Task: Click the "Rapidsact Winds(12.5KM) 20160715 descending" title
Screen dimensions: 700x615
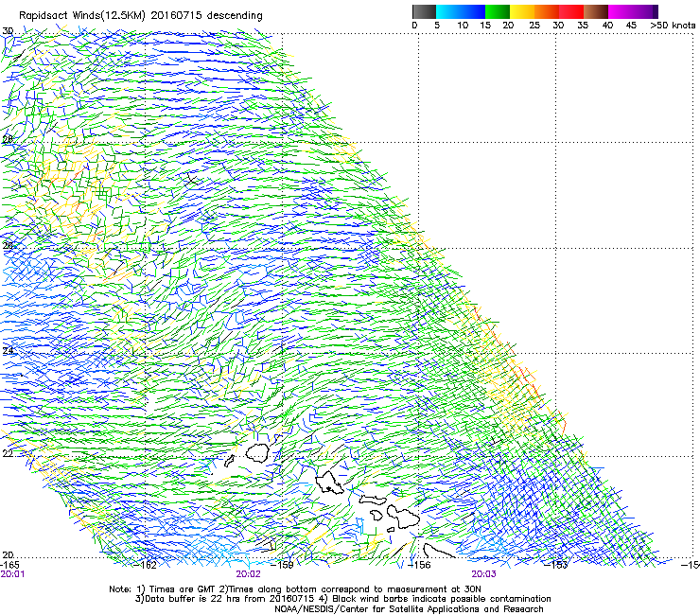Action: [x=141, y=16]
